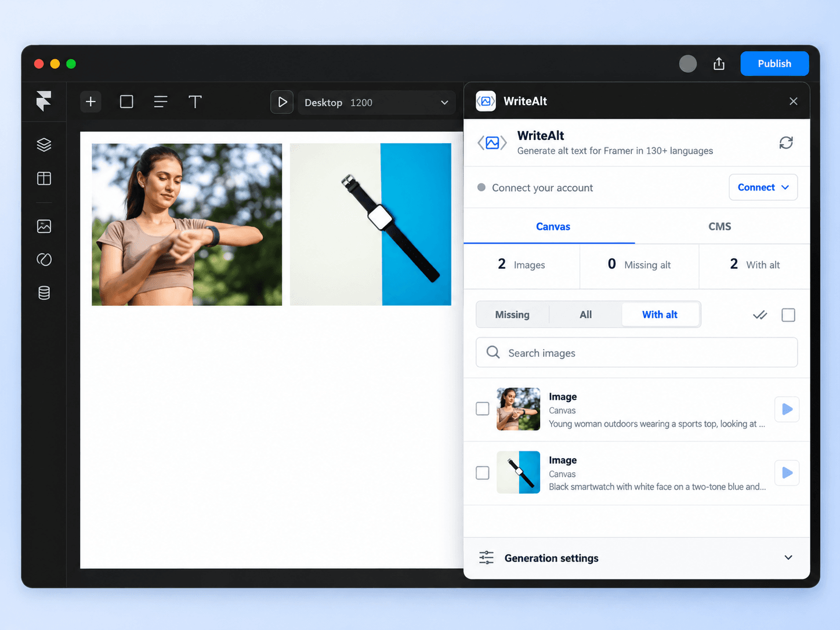
Task: Refresh the WriteAlt image list
Action: click(x=786, y=143)
